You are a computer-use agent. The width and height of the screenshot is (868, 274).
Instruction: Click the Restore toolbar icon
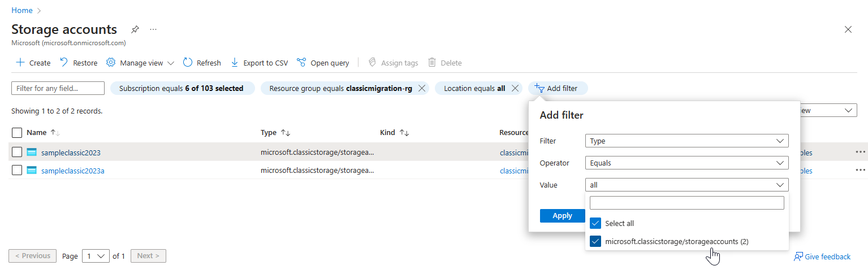pos(64,63)
